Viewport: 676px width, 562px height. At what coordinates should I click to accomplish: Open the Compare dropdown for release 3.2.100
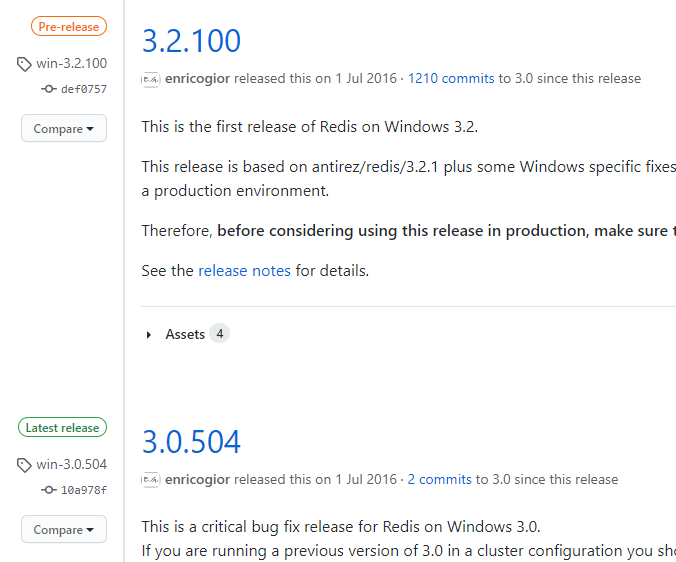64,128
